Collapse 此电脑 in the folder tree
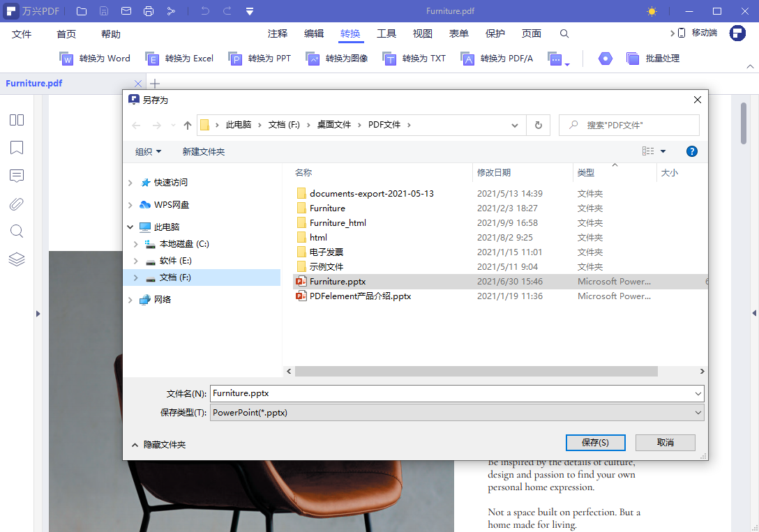Image resolution: width=759 pixels, height=532 pixels. 130,226
